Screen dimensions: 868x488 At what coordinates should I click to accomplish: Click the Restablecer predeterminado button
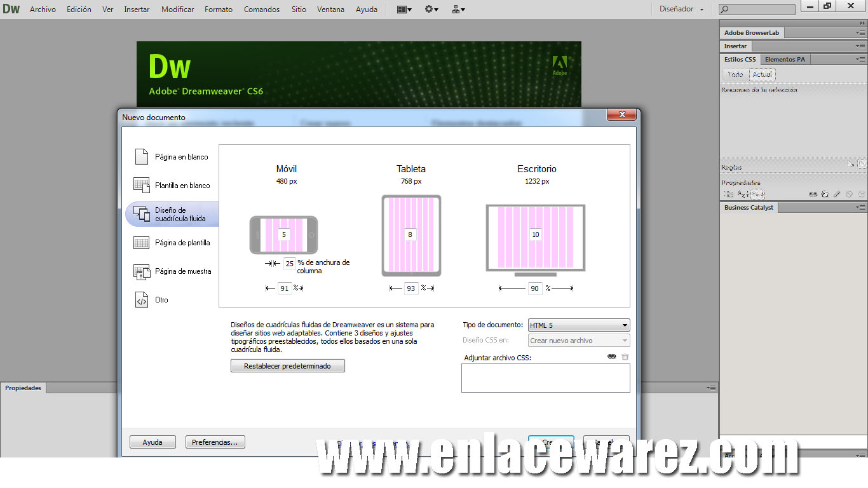[x=288, y=366]
